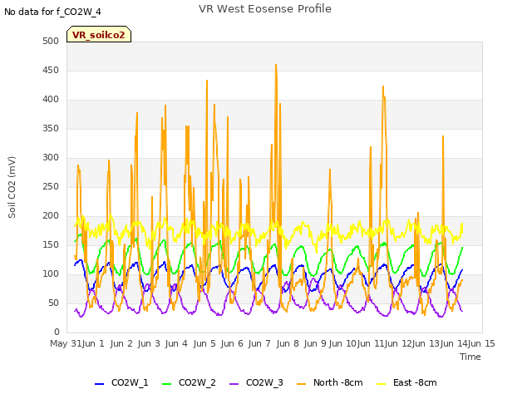Viewport: 532px width, 399px height.
Task: Click the green CO2W_2 legend swatch
Action: 166,384
